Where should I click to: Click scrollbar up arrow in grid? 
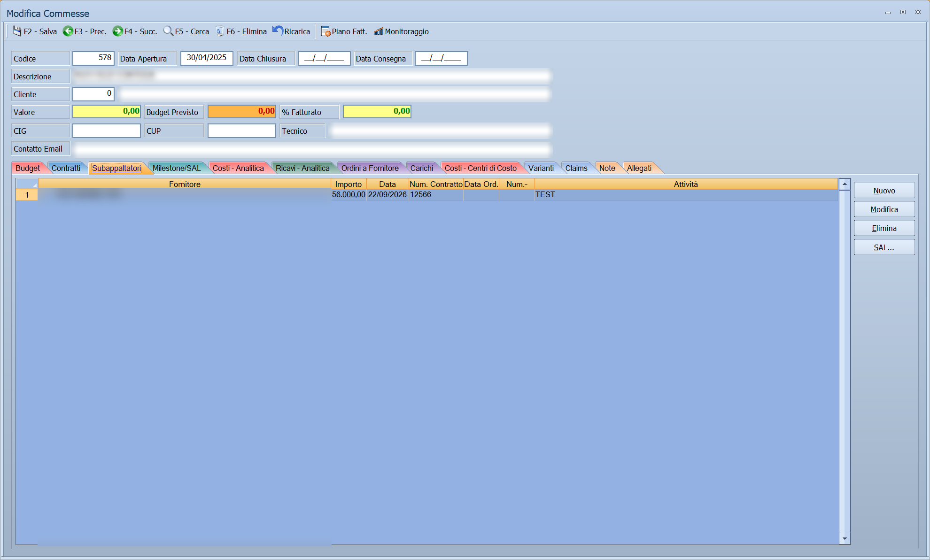point(845,184)
